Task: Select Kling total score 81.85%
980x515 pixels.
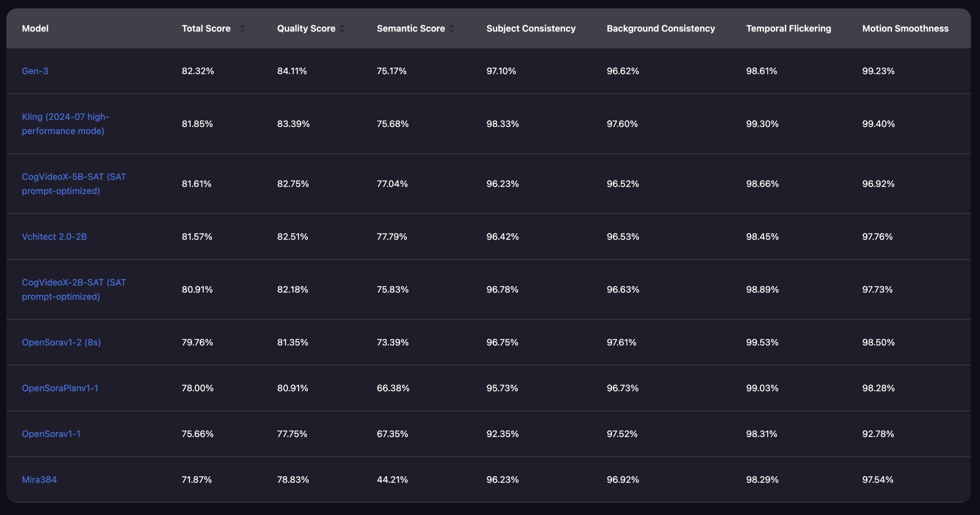Action: click(x=197, y=124)
